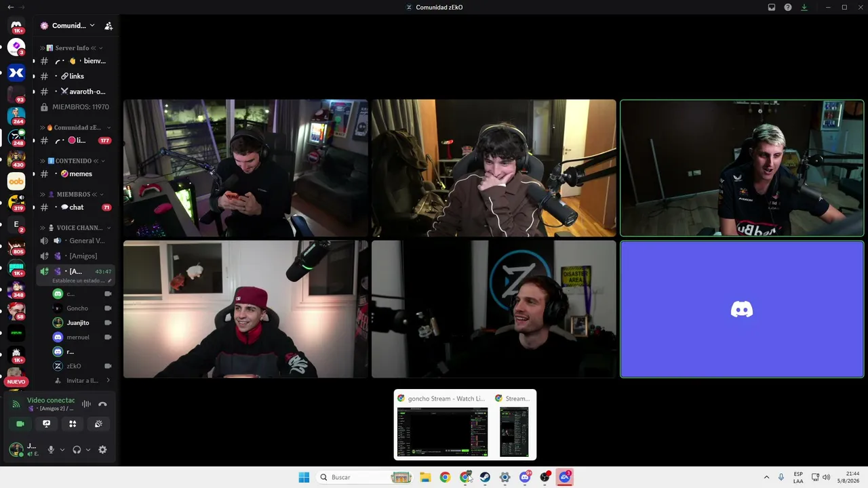Open the server with the blue X logo
Viewport: 868px width, 488px height.
click(16, 73)
